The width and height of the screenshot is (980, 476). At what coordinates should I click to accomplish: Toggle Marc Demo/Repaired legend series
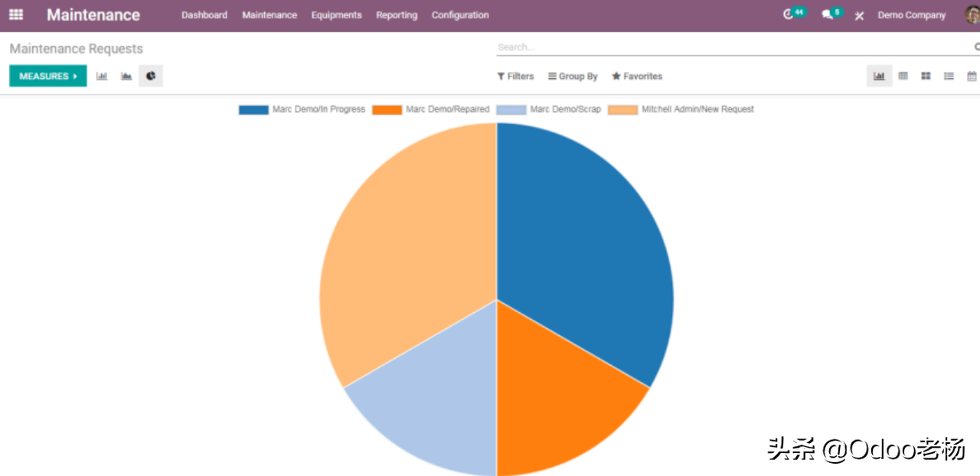(x=430, y=109)
